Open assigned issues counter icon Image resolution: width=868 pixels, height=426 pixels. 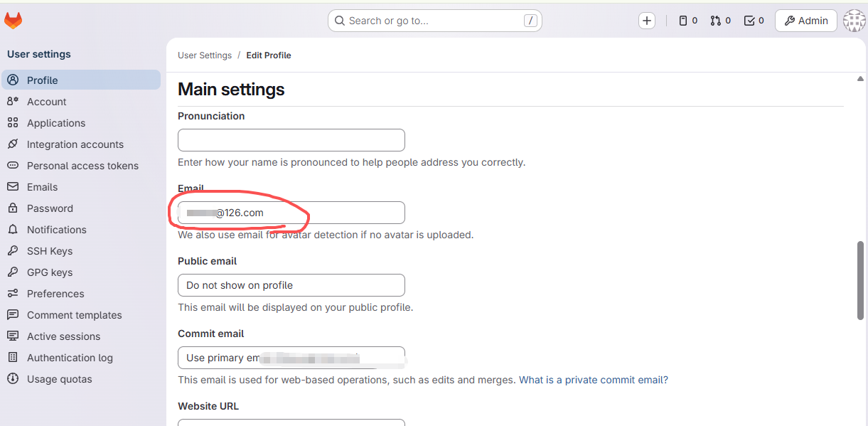(687, 21)
